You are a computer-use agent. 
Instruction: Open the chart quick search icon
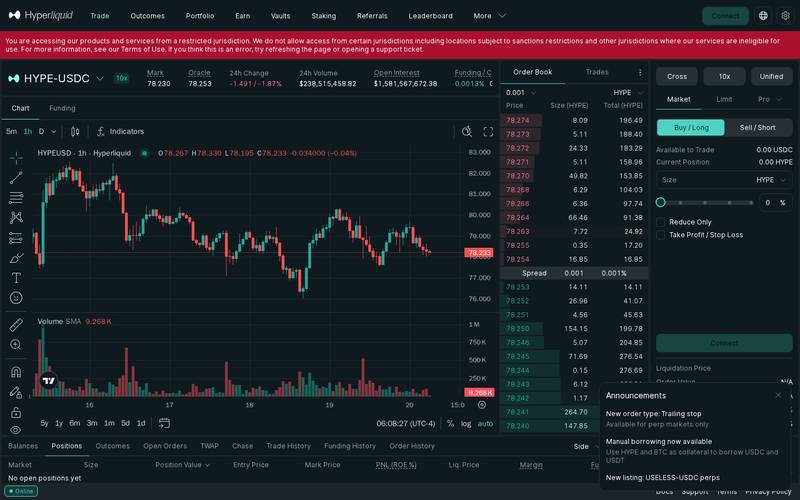(x=466, y=132)
